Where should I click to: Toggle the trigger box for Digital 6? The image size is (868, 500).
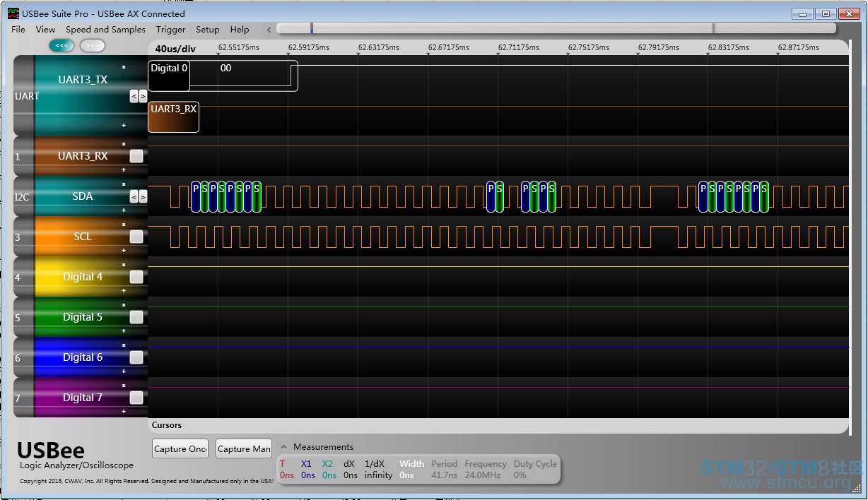point(136,357)
